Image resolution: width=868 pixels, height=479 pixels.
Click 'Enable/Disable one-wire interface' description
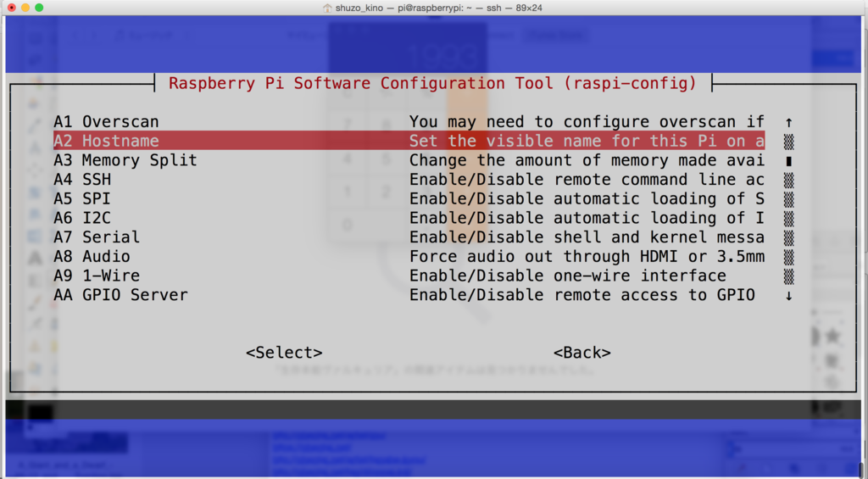click(567, 276)
